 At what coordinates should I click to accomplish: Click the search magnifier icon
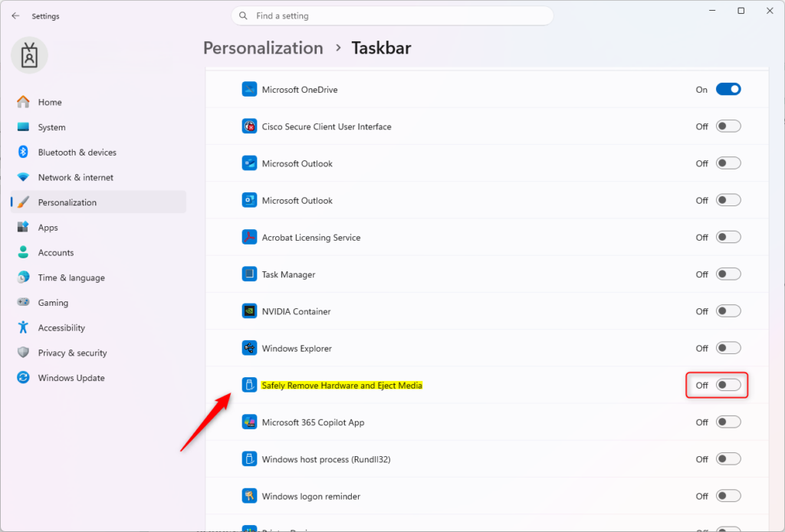tap(243, 15)
